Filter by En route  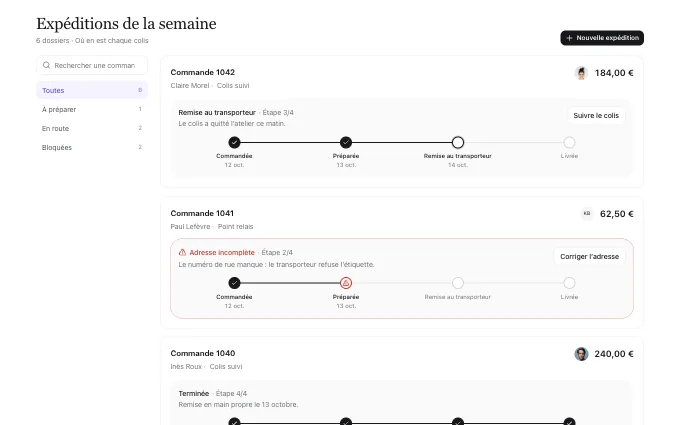coord(92,128)
